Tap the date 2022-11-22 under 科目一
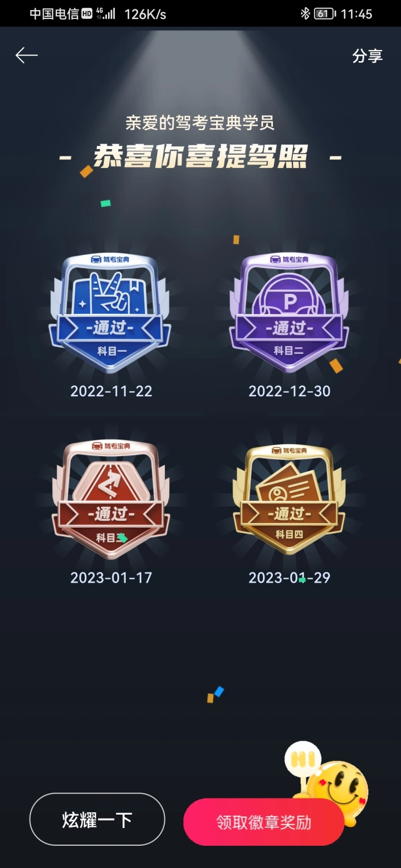 (x=111, y=391)
